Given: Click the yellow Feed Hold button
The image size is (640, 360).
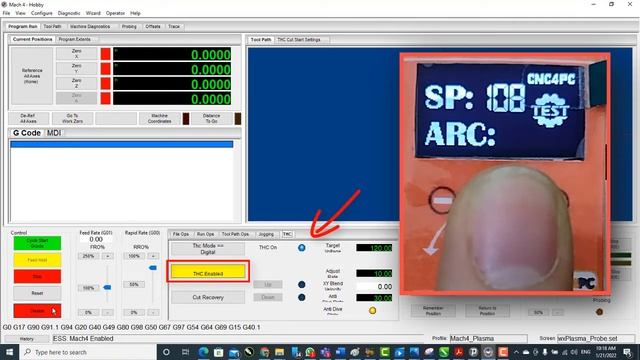Looking at the screenshot, I should pyautogui.click(x=37, y=260).
